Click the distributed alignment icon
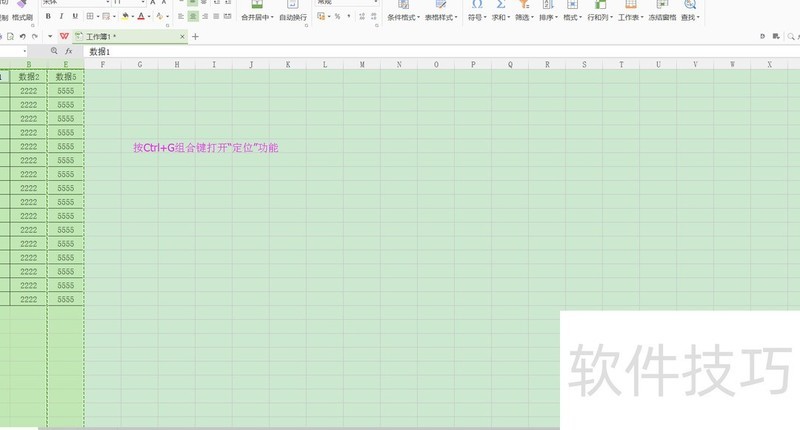Viewport: 800px width, 430px height. click(228, 16)
